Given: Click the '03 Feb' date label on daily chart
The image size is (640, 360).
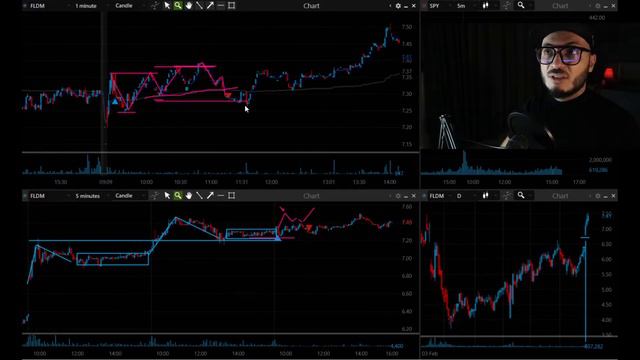Looking at the screenshot, I should coord(430,353).
